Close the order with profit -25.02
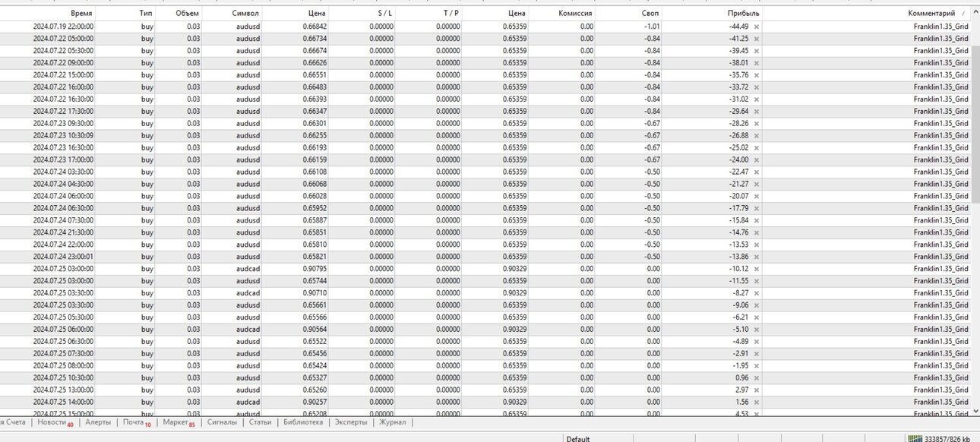This screenshot has height=442, width=980. (756, 148)
